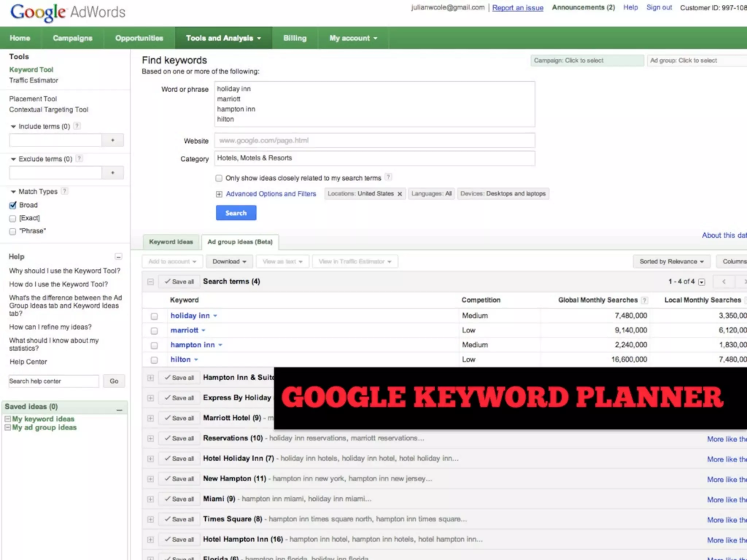747x560 pixels.
Task: Check only show closely related ideas
Action: click(219, 178)
